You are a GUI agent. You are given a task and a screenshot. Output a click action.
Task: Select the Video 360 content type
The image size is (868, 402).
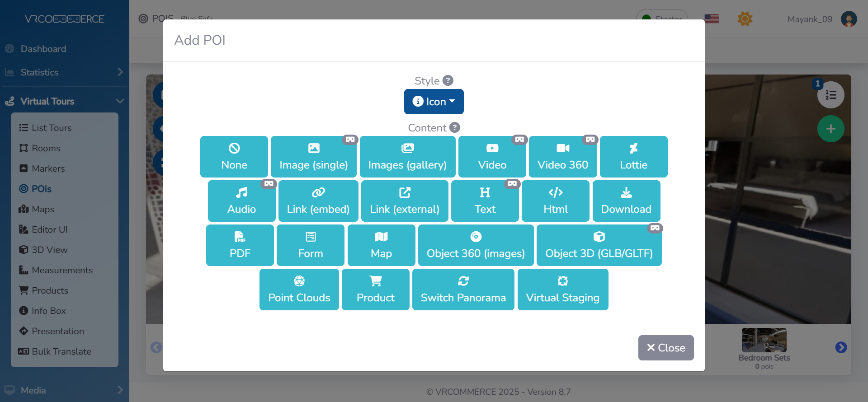pos(562,157)
